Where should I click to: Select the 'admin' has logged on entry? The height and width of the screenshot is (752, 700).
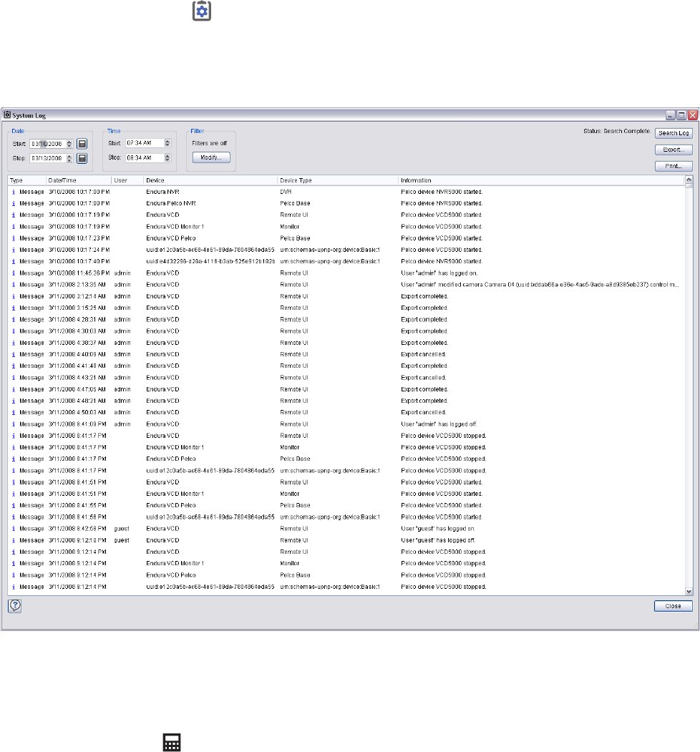coord(346,273)
